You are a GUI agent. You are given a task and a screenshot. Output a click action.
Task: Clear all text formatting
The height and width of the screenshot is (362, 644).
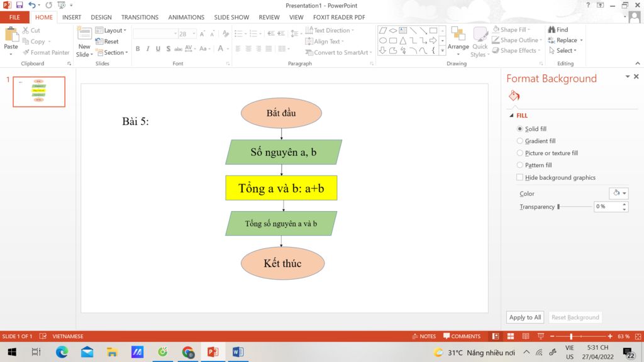(226, 34)
